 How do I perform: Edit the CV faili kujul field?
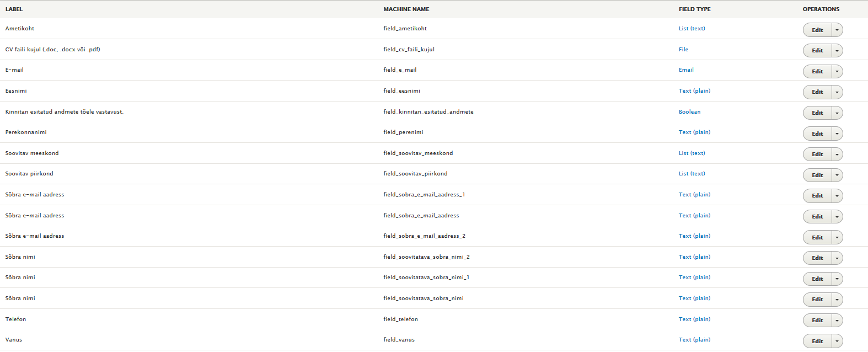click(817, 51)
